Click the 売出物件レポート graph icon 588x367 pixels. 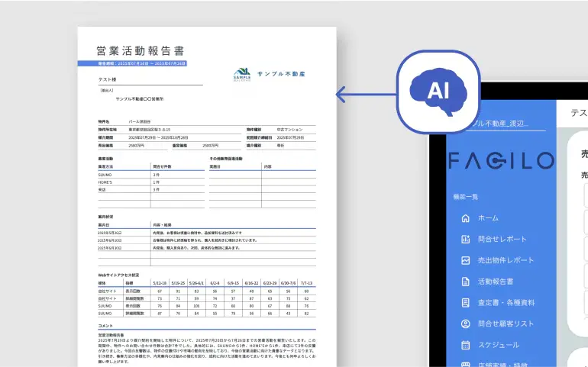click(464, 260)
